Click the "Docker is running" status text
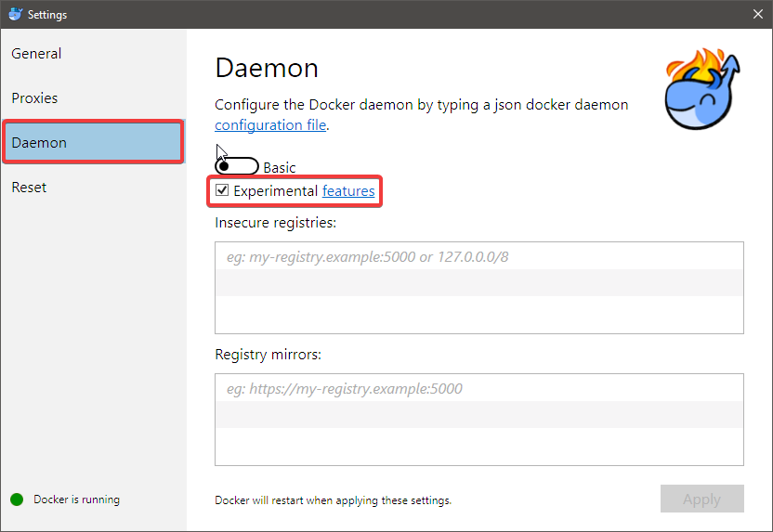Viewport: 773px width, 532px height. pos(76,500)
